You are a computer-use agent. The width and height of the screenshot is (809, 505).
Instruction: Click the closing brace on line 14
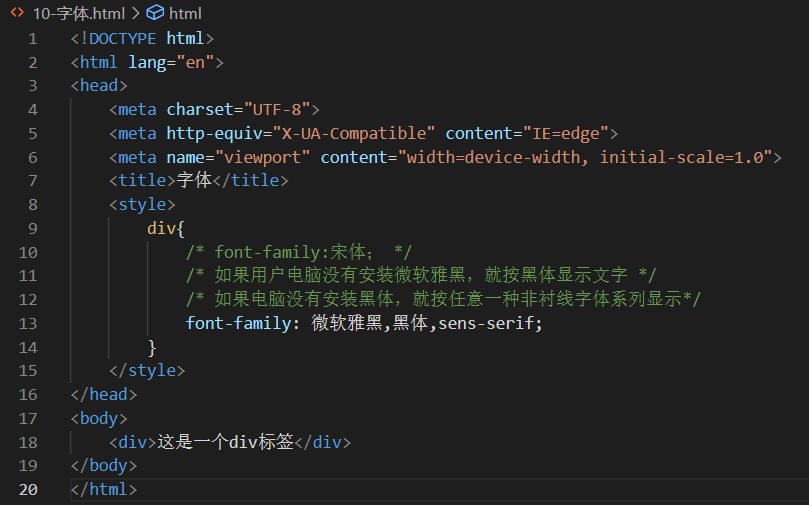pos(152,348)
